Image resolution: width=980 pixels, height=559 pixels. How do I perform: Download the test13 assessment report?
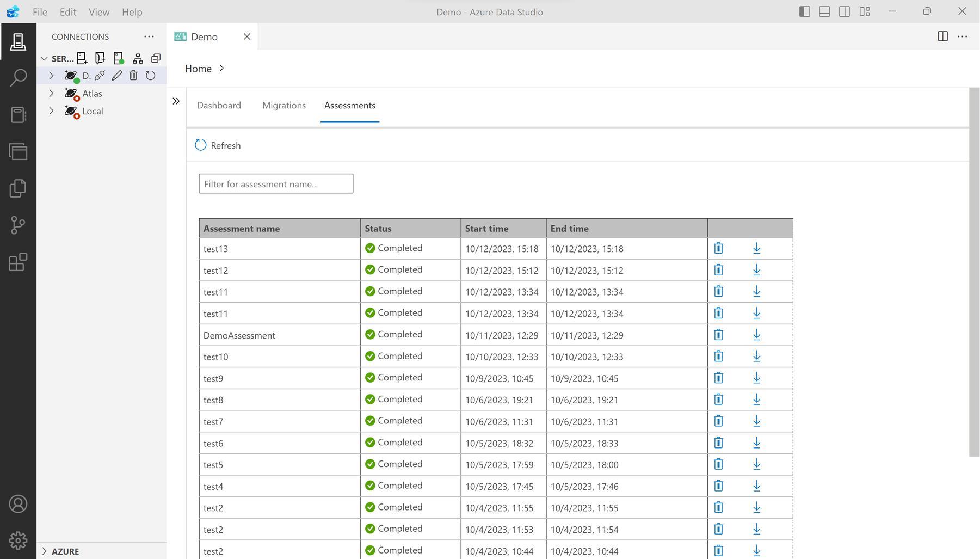[756, 248]
